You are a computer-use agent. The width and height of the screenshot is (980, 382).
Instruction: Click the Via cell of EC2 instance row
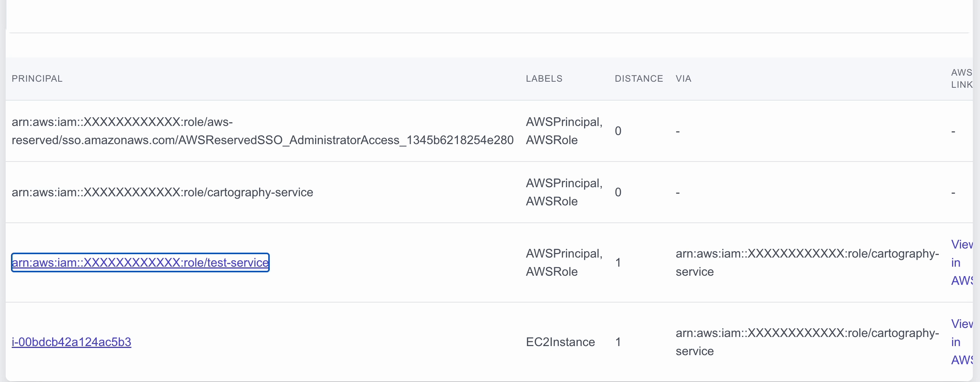coord(807,342)
